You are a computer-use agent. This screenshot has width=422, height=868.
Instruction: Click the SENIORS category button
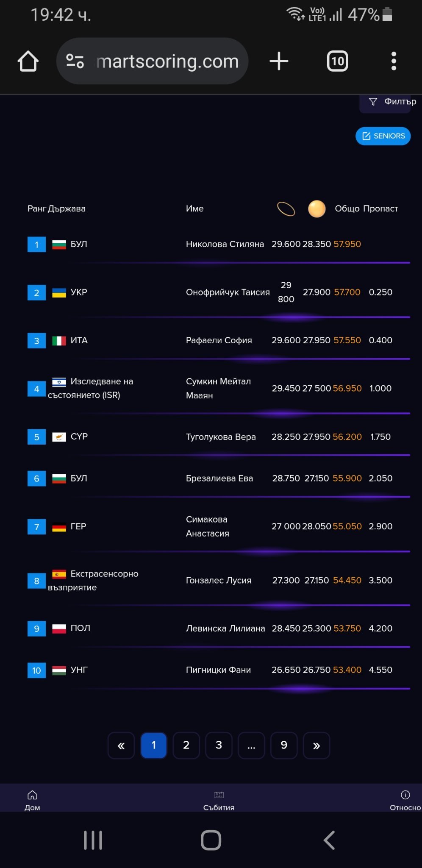point(383,136)
